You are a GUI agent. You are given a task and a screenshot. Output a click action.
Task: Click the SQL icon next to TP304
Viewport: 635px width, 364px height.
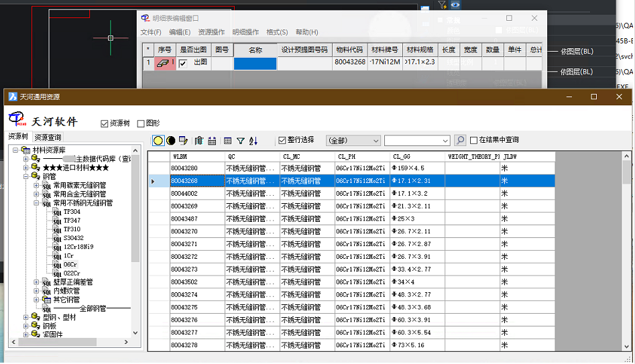click(x=57, y=212)
